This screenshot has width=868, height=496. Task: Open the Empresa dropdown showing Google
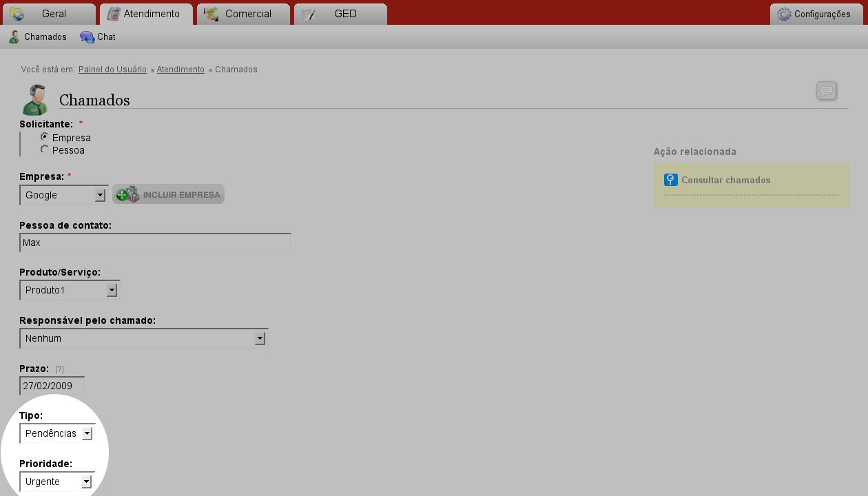64,195
